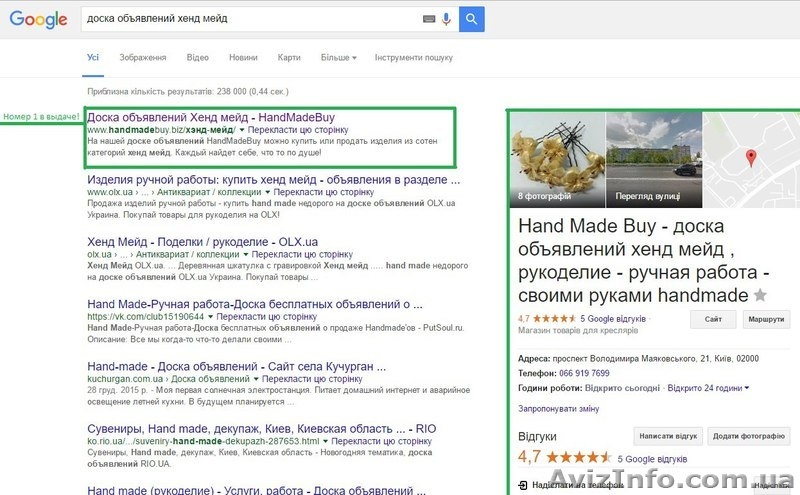Expand arrow next to olx.ua Антиквариат URL
This screenshot has height=495, width=800.
[246, 255]
